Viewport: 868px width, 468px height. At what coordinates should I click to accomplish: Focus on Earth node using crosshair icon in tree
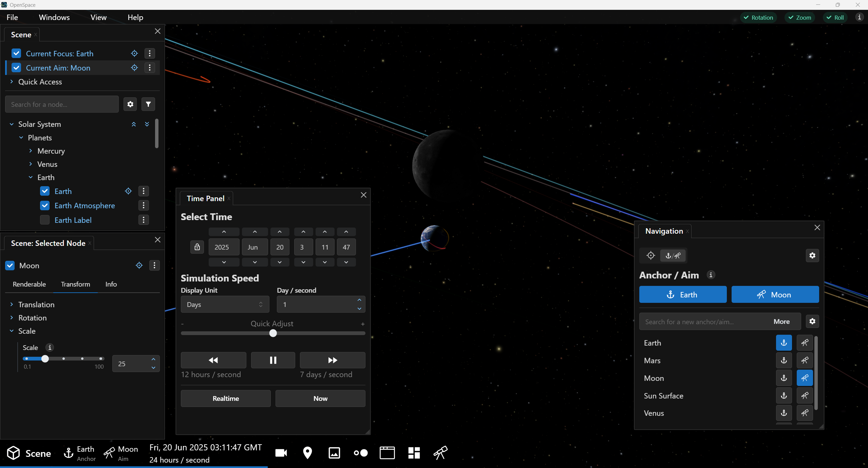(128, 191)
